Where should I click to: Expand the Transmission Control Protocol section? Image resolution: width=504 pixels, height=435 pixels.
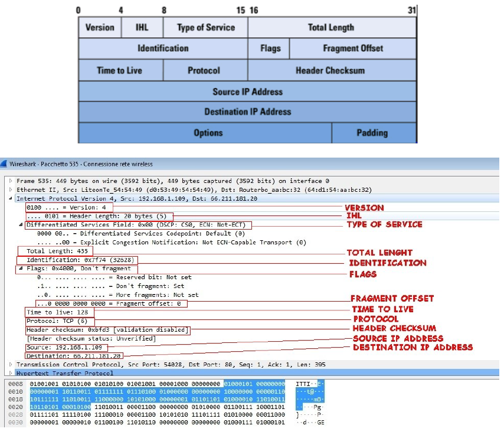(x=11, y=365)
